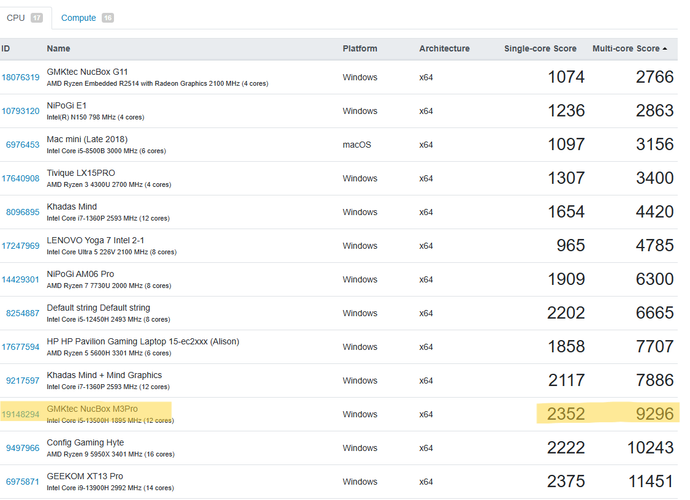The width and height of the screenshot is (690, 500).
Task: Open result ID 10793120
Action: tap(20, 111)
